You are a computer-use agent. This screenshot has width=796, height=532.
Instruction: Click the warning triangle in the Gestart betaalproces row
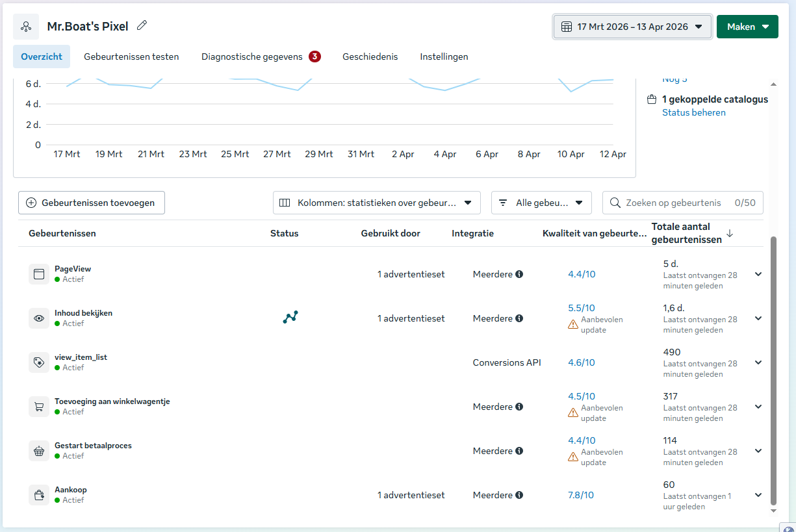pyautogui.click(x=573, y=457)
